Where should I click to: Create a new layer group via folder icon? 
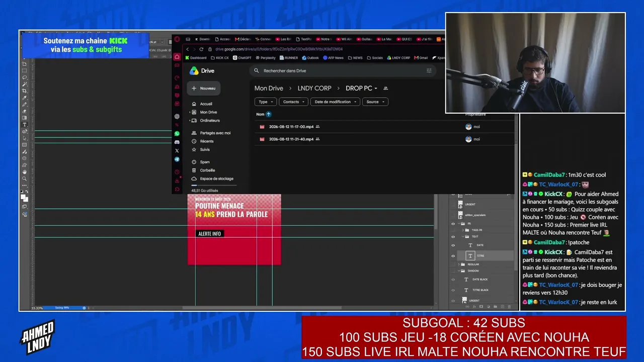[495, 307]
